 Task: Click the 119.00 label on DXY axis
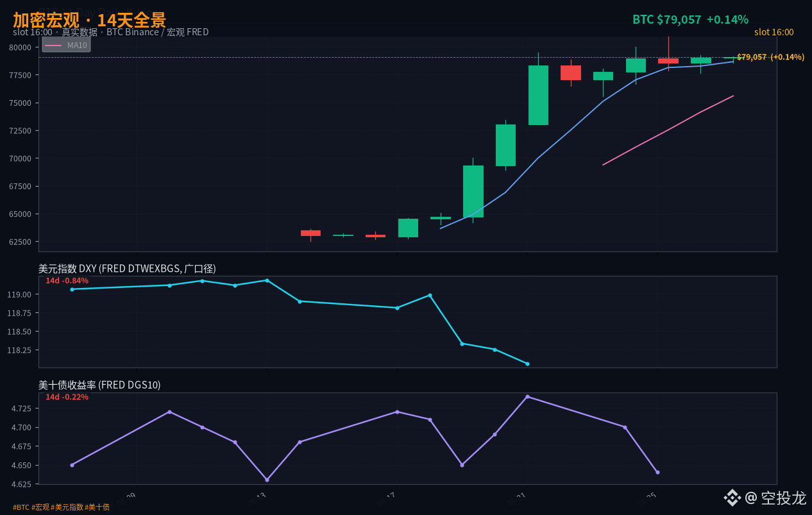click(19, 295)
